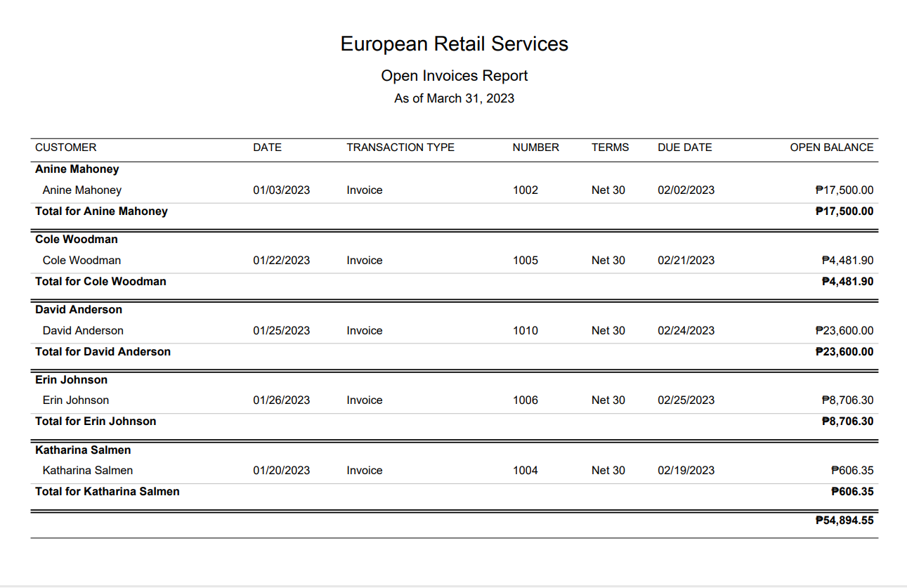Image resolution: width=907 pixels, height=588 pixels.
Task: Select the NUMBER column header
Action: coord(536,148)
